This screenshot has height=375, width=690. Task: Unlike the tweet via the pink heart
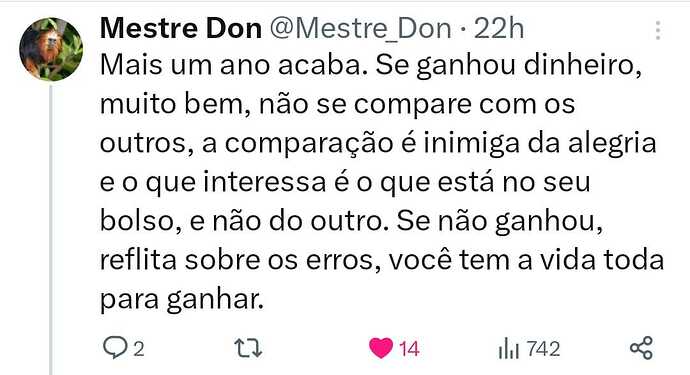pyautogui.click(x=381, y=348)
